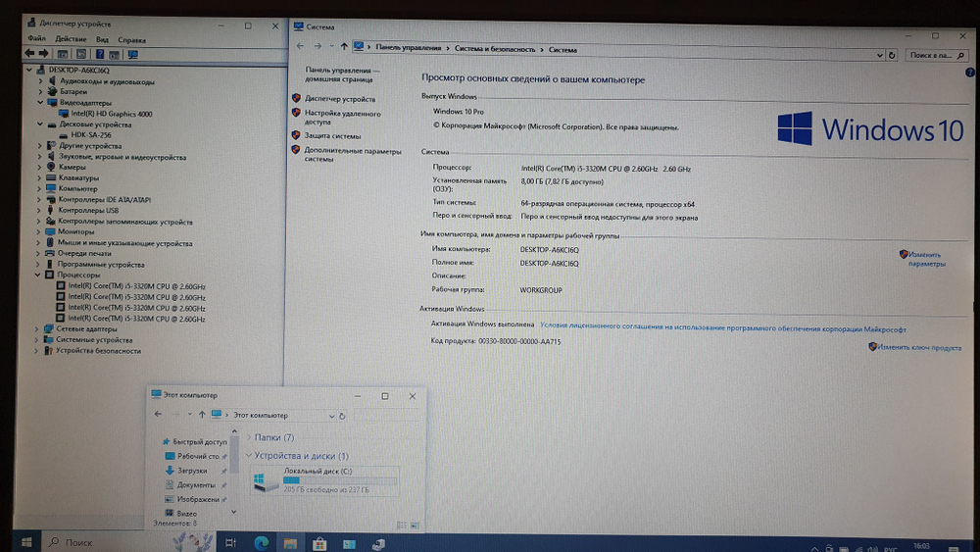Screen dimensions: 980x552
Task: Click the Help icon in Device Manager toolbar
Action: pyautogui.click(x=99, y=54)
